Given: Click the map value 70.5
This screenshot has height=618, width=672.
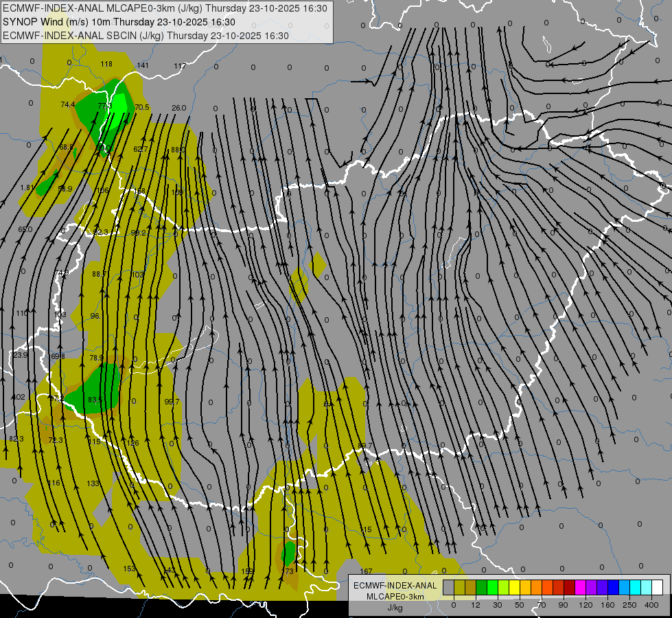Looking at the screenshot, I should click(x=142, y=107).
